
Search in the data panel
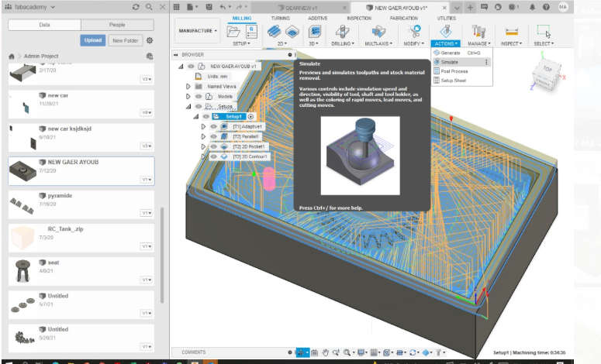[x=149, y=7]
